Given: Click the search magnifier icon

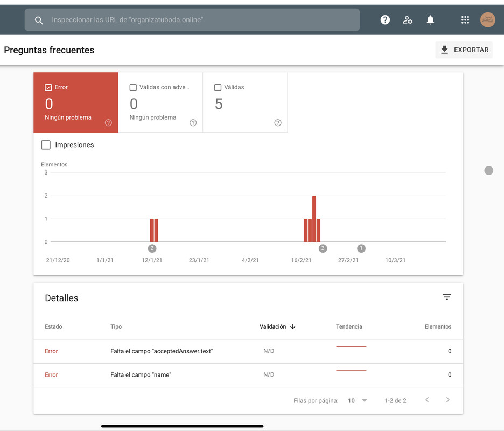Looking at the screenshot, I should click(x=39, y=20).
